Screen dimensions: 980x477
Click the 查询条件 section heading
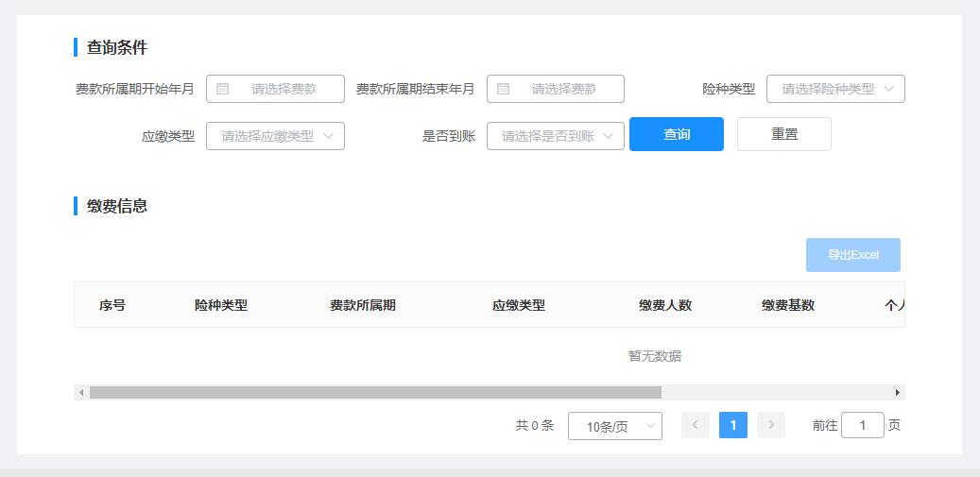point(117,47)
